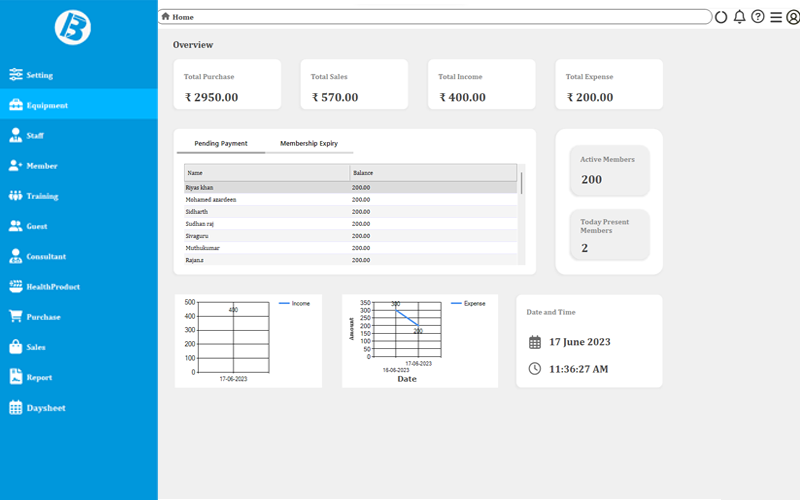Open the Setting sliders icon

pos(16,74)
